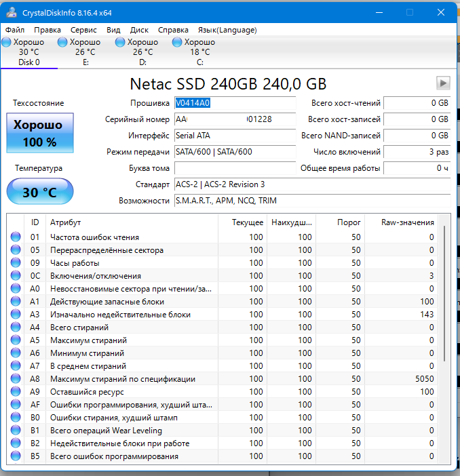The height and width of the screenshot is (476, 460).
Task: Click the Порог column header
Action: [x=341, y=222]
